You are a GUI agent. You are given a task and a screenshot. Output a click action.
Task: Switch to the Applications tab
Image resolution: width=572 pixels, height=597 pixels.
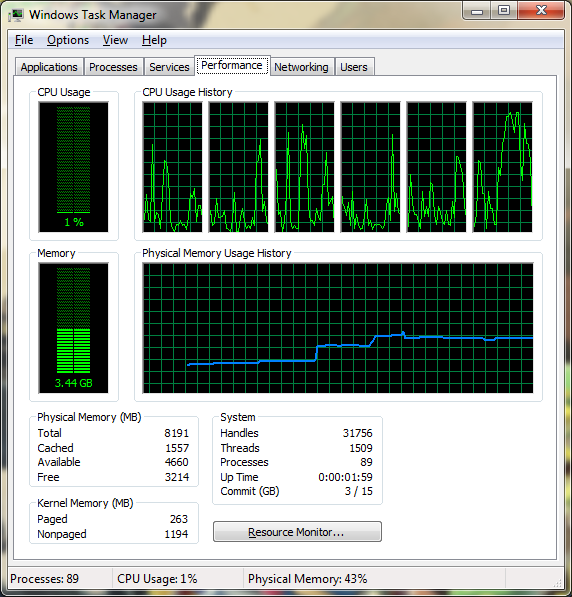(x=49, y=67)
